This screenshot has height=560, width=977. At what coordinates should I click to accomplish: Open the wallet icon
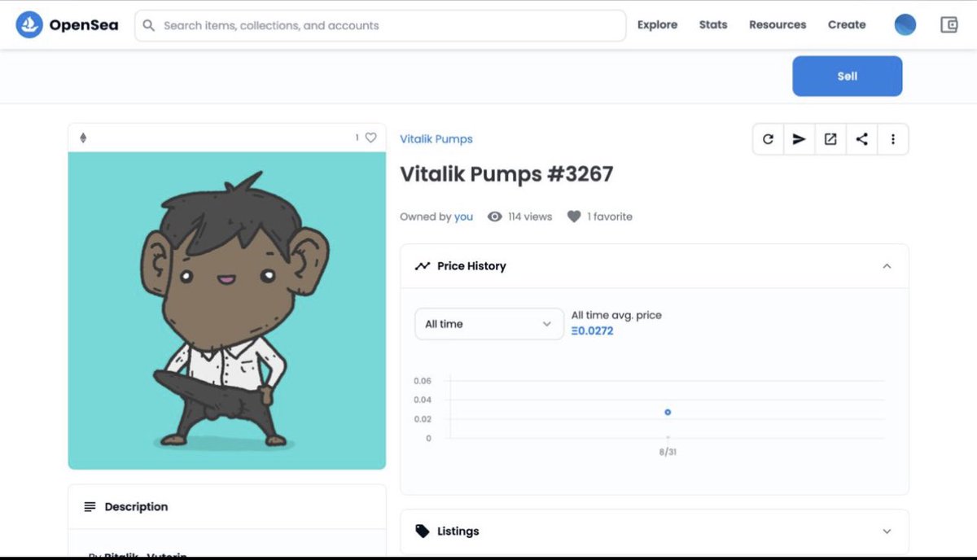949,24
